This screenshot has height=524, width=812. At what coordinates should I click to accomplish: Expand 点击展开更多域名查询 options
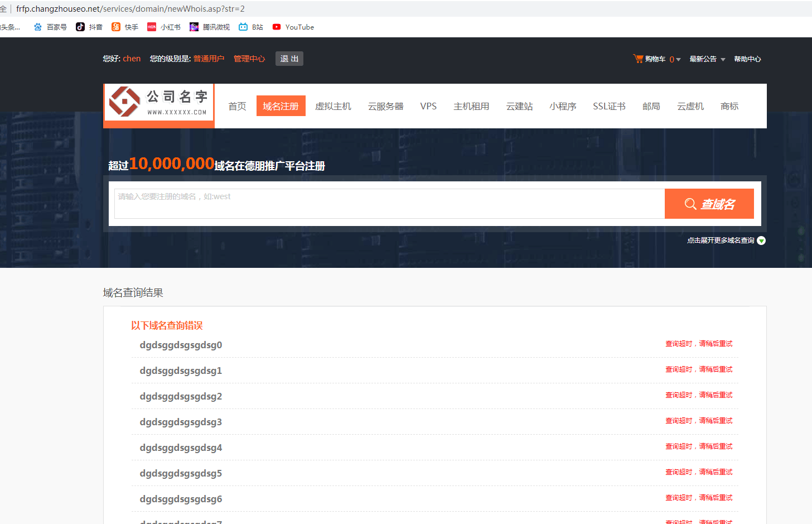click(761, 241)
